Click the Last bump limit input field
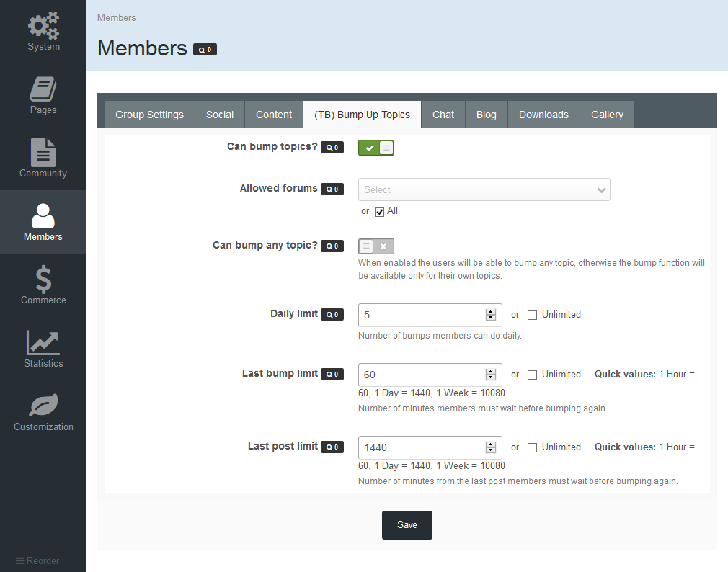Viewport: 728px width, 572px height. click(x=430, y=375)
